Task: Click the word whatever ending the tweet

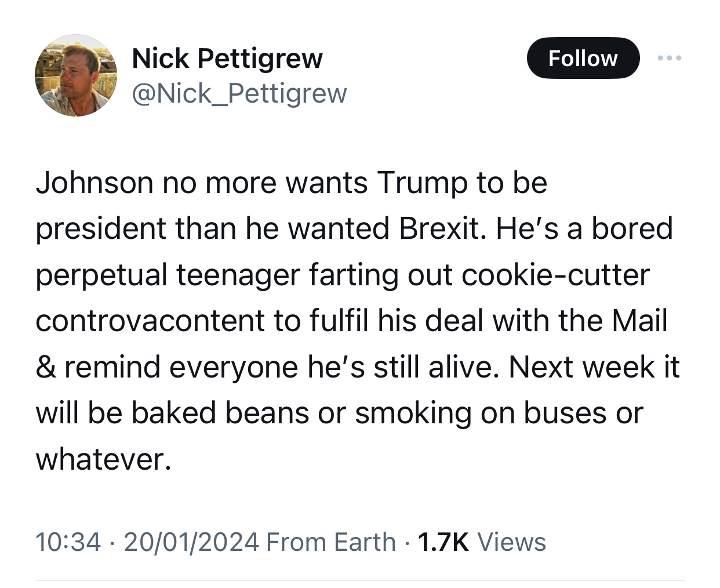Action: [103, 459]
